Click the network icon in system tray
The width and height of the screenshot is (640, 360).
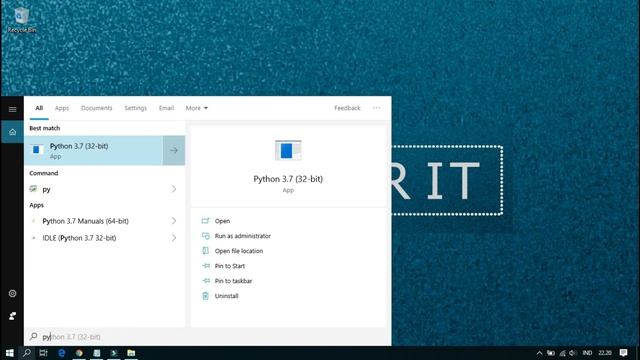coord(562,353)
